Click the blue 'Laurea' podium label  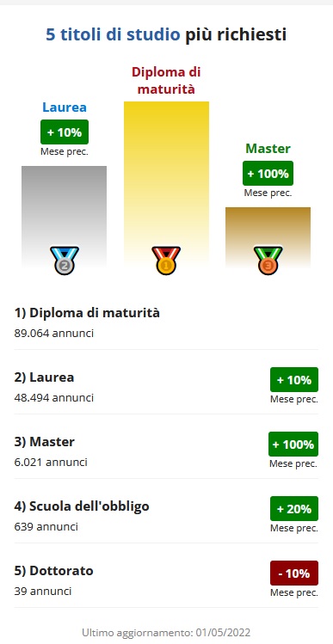point(65,107)
